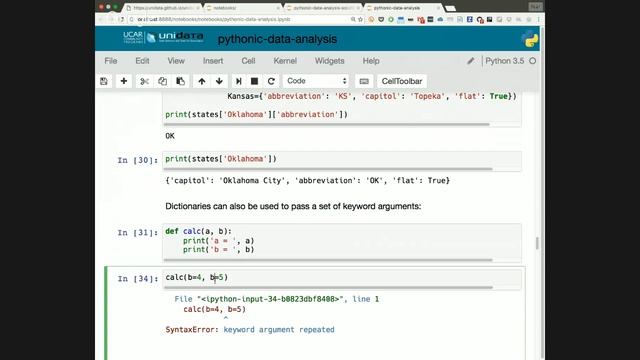Screen dimensions: 640x360
Task: Open the Kernel menu
Action: [x=285, y=61]
